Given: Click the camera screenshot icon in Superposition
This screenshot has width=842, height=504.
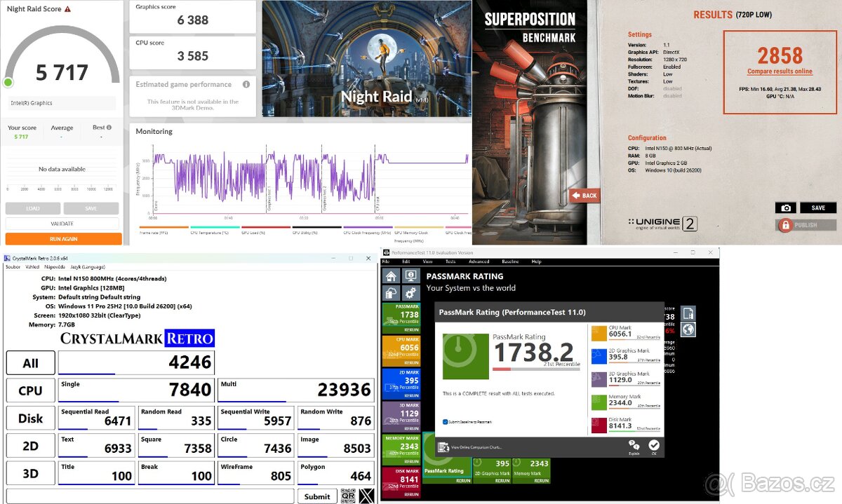Looking at the screenshot, I should coord(786,207).
